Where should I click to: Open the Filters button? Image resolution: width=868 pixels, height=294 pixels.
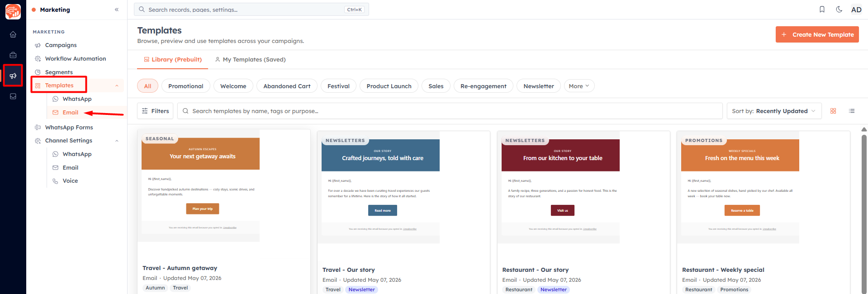[155, 111]
